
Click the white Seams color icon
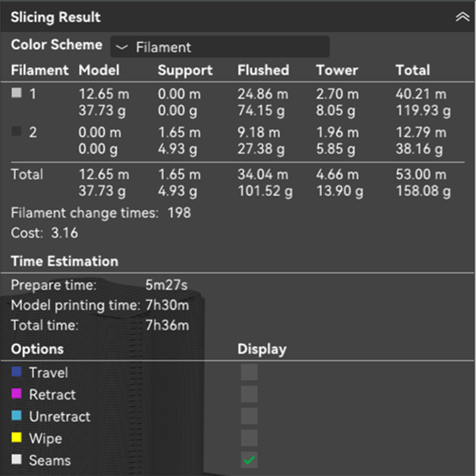17,460
